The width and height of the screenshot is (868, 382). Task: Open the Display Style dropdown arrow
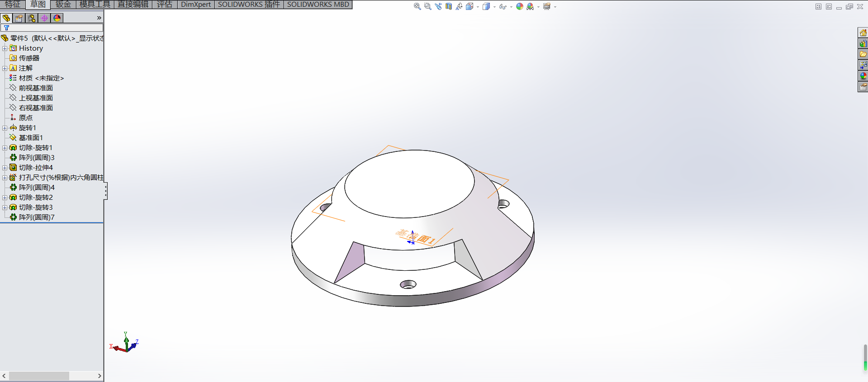(x=494, y=7)
